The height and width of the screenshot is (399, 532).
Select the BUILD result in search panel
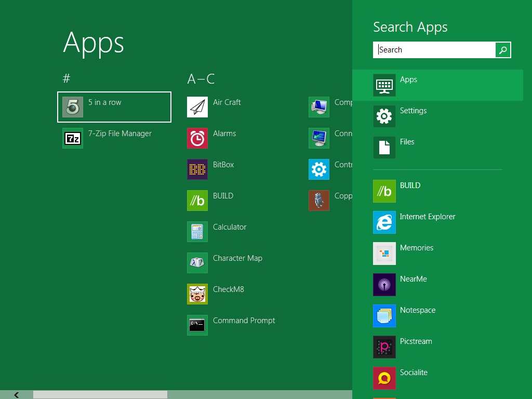[x=410, y=185]
